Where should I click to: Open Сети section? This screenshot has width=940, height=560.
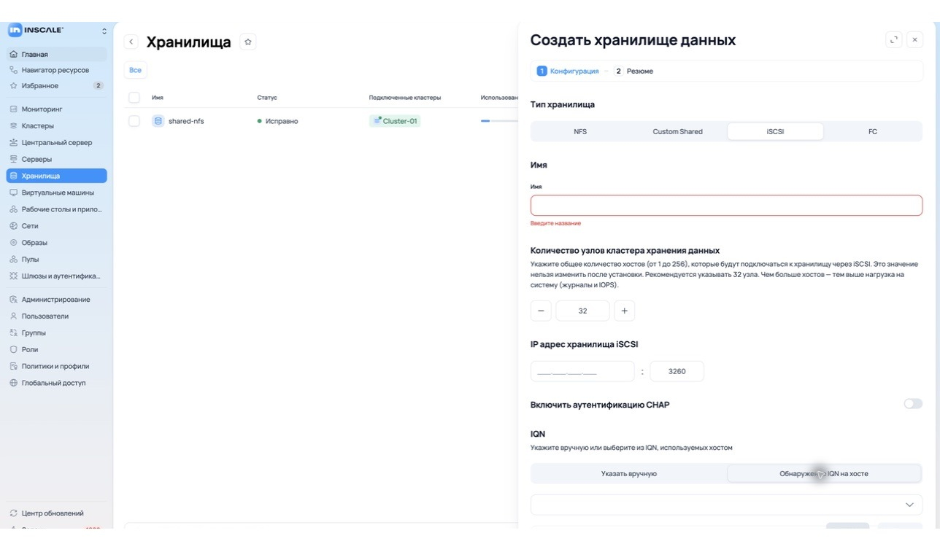click(56, 226)
